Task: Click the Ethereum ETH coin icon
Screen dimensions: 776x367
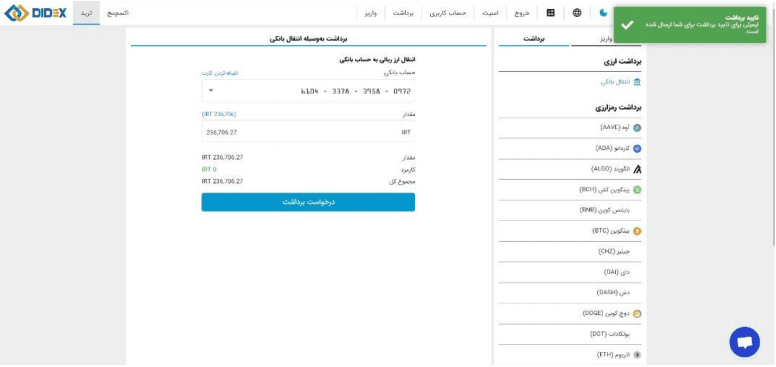Action: pos(637,355)
